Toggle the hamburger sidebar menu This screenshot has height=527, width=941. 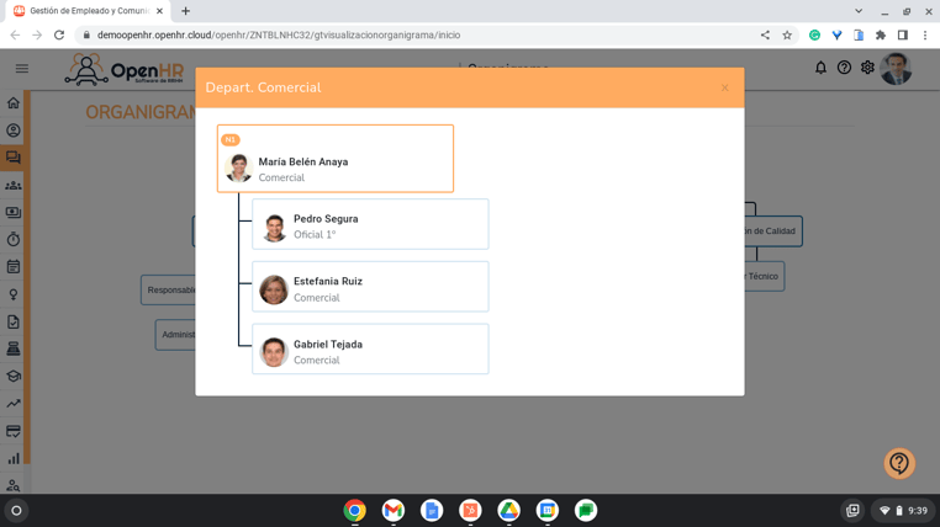(x=22, y=69)
